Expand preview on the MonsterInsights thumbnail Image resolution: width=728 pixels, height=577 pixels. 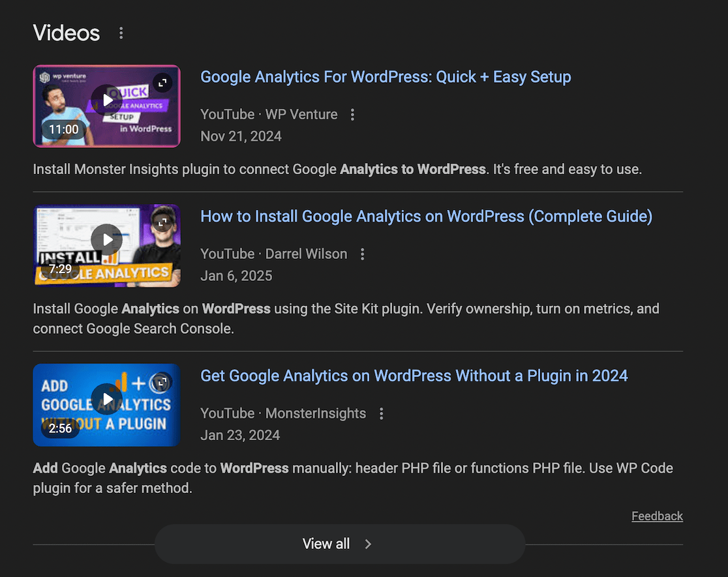162,381
